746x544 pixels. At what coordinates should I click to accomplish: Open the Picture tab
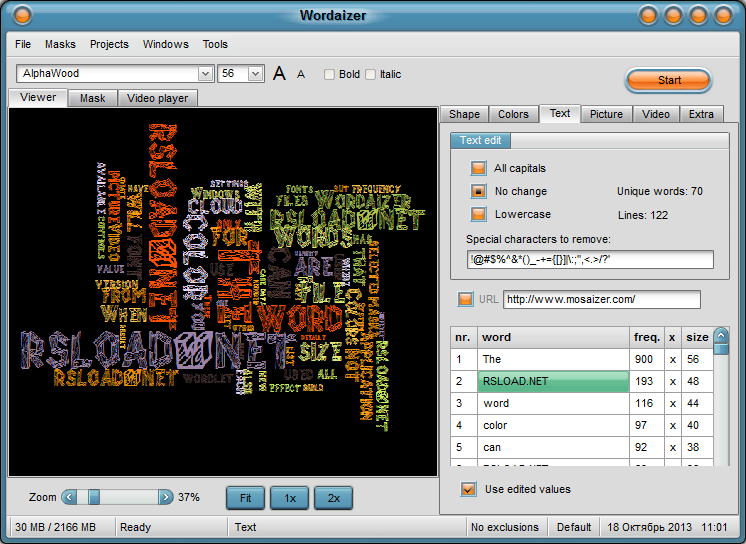tap(606, 114)
